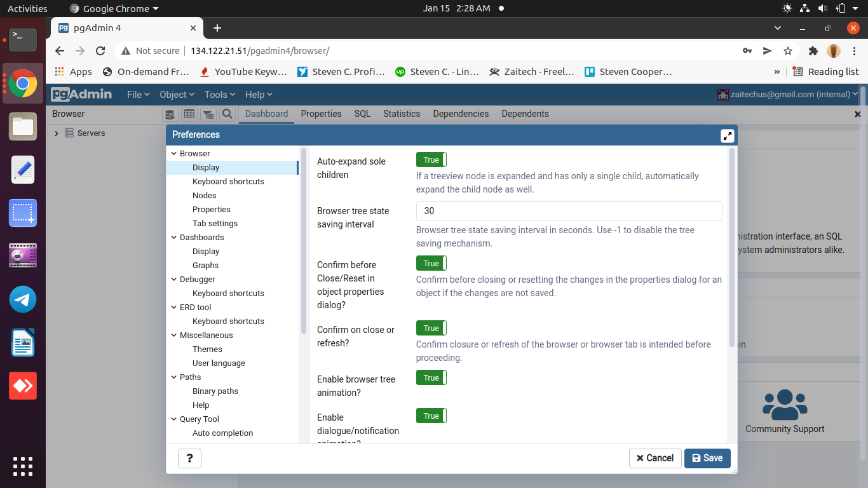Switch to the SQL tab
Screen dimensions: 868x488
tap(362, 114)
